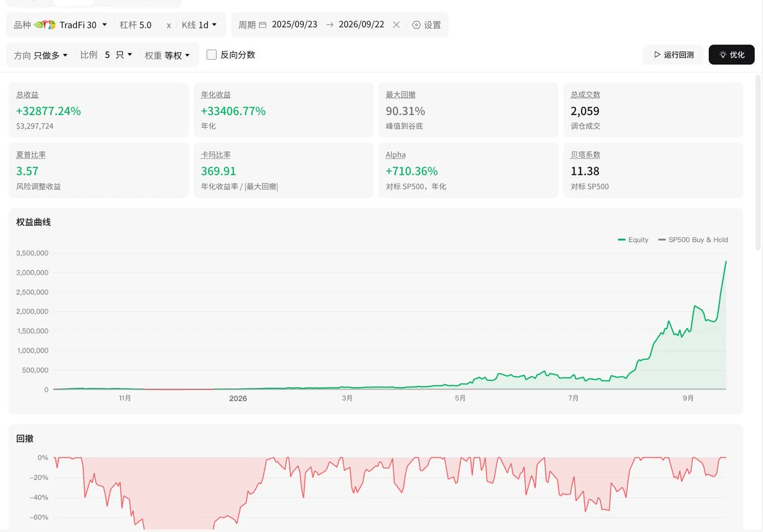
Task: Click the underlined 总成交数 label
Action: coord(586,95)
